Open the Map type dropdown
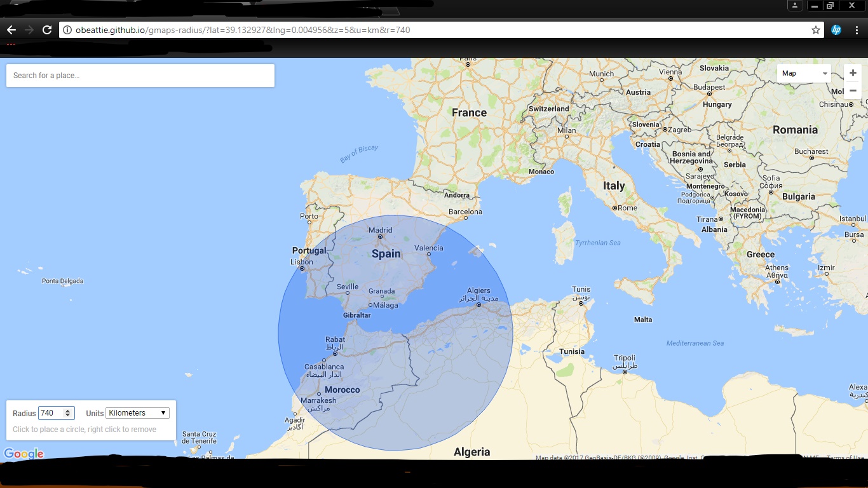This screenshot has height=488, width=868. click(804, 73)
